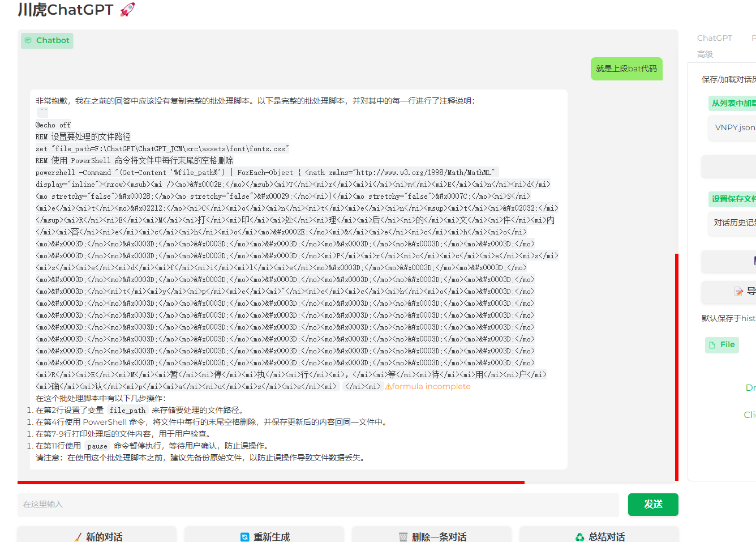The width and height of the screenshot is (756, 542).
Task: Click the inline code pause
Action: pos(97,446)
